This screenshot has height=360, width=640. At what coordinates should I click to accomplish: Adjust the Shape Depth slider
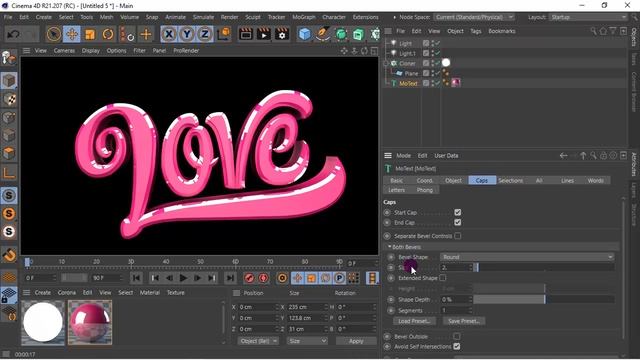[544, 300]
